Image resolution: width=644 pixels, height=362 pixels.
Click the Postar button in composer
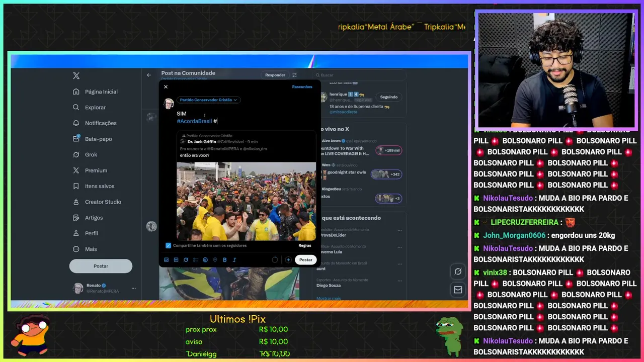pos(306,260)
